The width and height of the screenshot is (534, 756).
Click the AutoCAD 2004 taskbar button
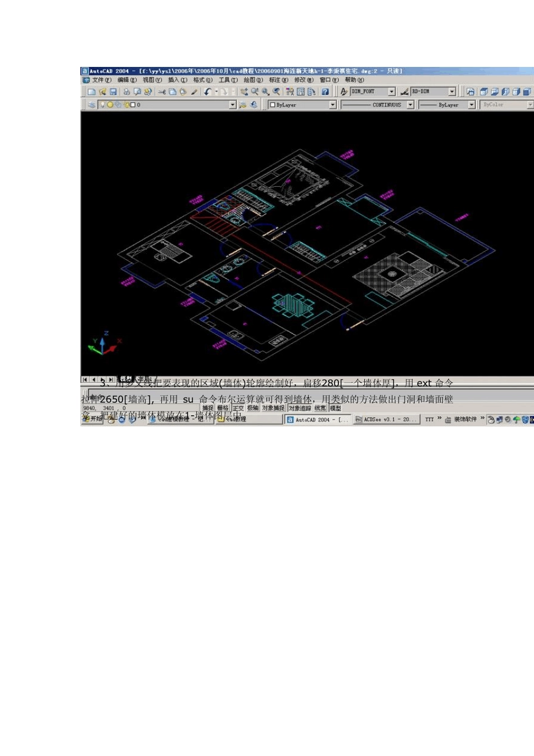pos(318,420)
